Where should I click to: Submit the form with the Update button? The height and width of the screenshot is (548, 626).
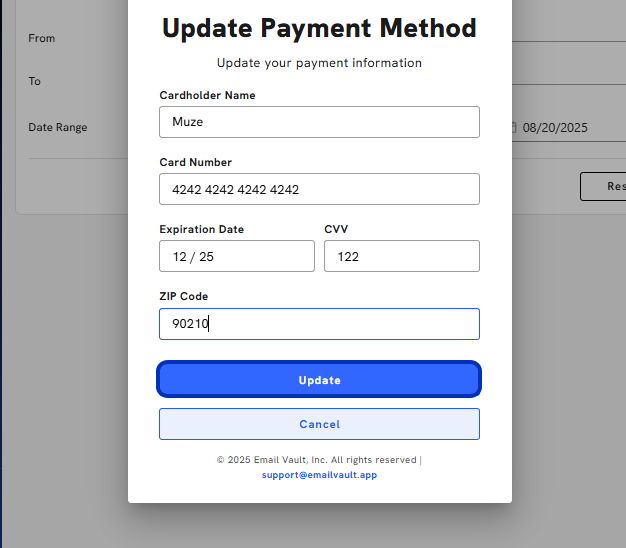pos(319,379)
